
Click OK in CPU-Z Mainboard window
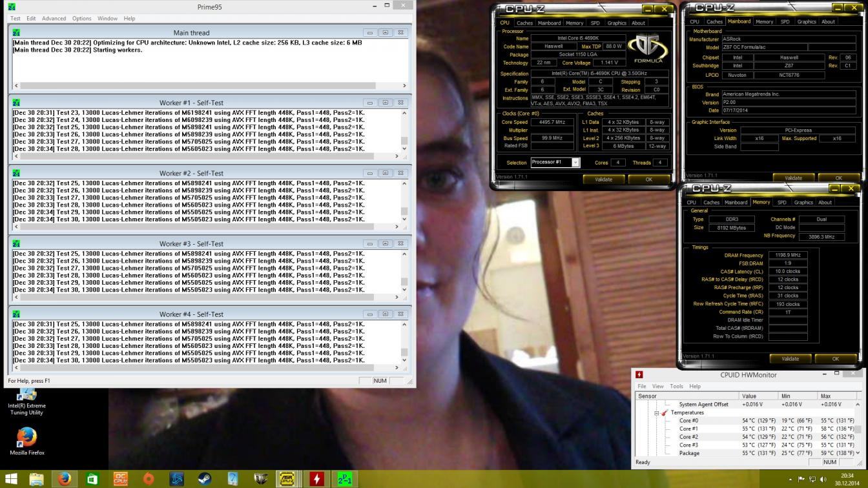click(x=838, y=178)
